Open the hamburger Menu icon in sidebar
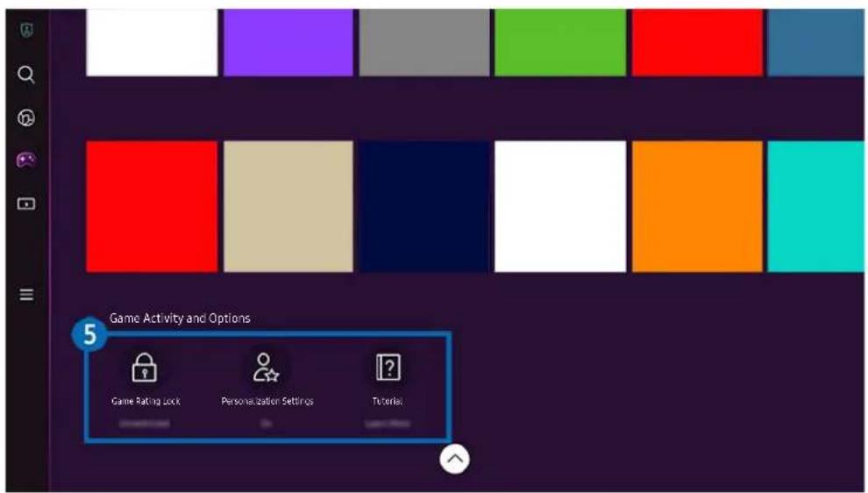The width and height of the screenshot is (868, 493). (x=26, y=295)
